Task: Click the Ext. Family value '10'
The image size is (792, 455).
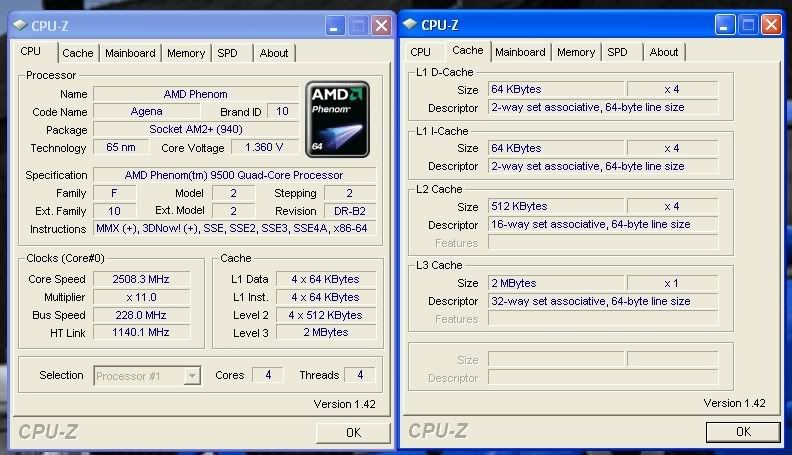Action: (115, 211)
